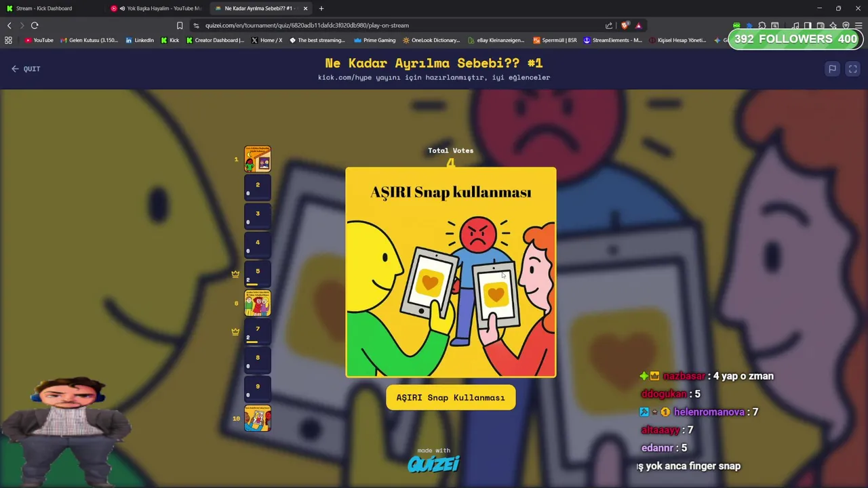Open YouTube bookmark
Image resolution: width=868 pixels, height=488 pixels.
pyautogui.click(x=39, y=40)
